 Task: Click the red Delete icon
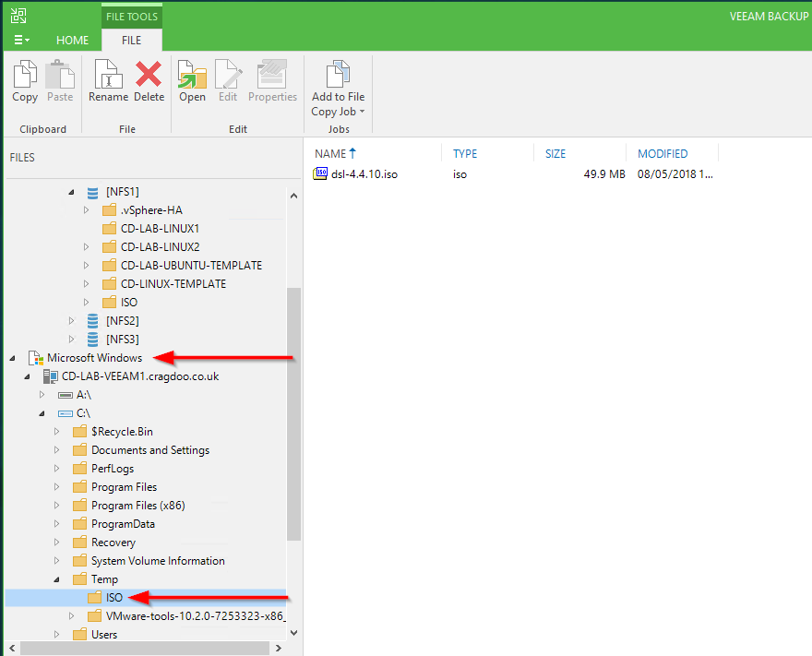pyautogui.click(x=149, y=74)
